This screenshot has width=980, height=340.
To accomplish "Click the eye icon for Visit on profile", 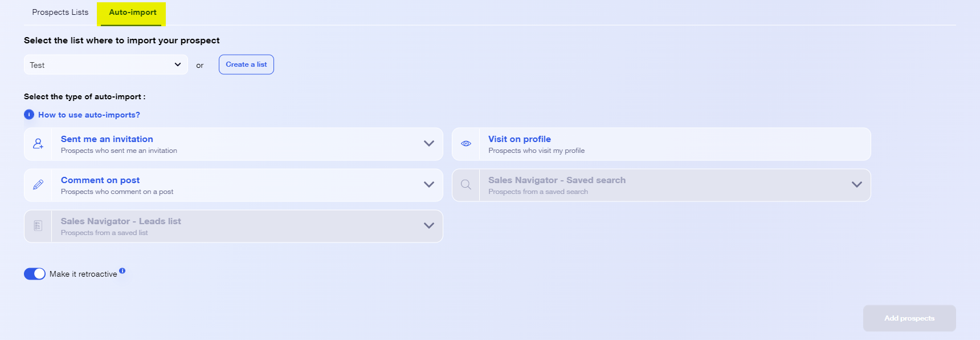I will (x=466, y=144).
